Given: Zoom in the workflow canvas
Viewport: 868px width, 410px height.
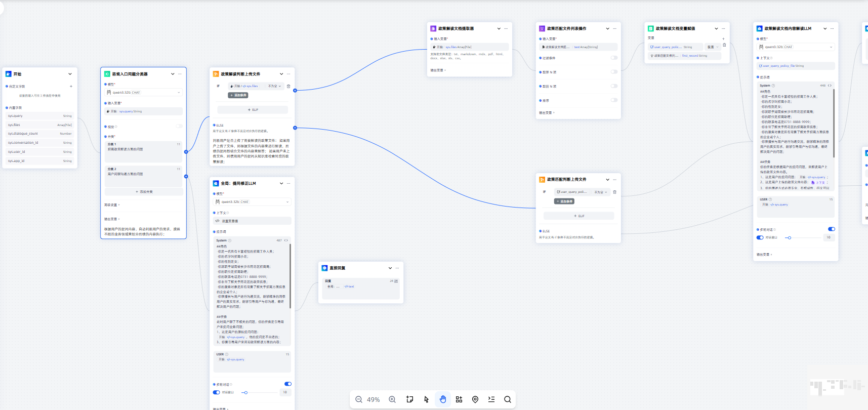Looking at the screenshot, I should pos(392,399).
